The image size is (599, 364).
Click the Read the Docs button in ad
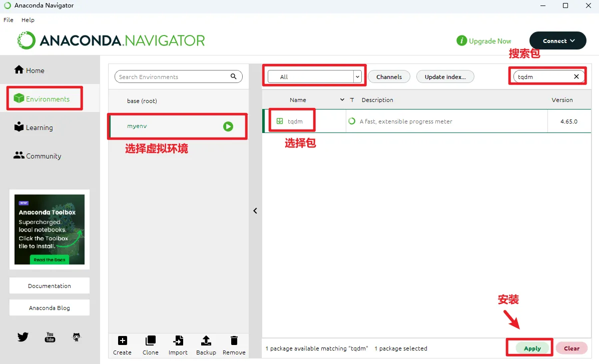pyautogui.click(x=49, y=259)
